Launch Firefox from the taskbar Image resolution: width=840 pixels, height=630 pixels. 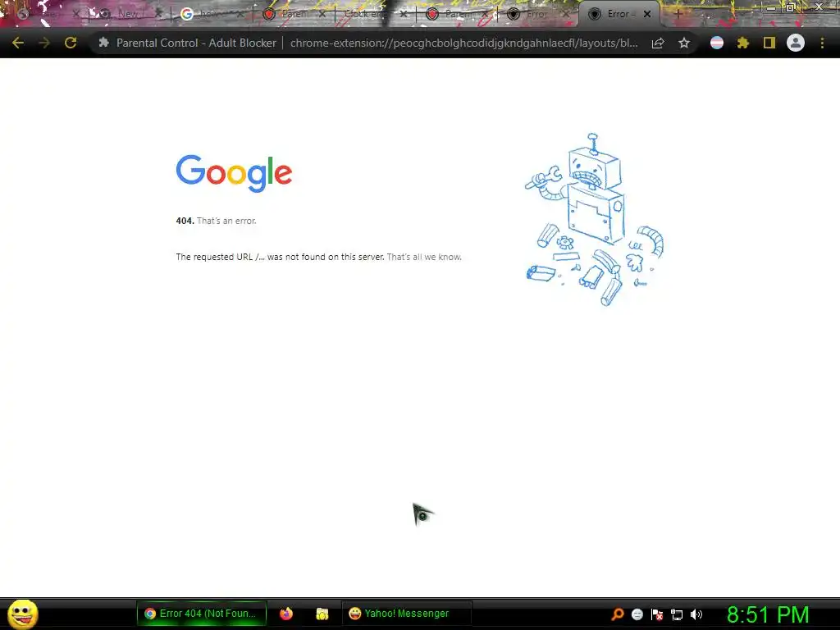[286, 614]
